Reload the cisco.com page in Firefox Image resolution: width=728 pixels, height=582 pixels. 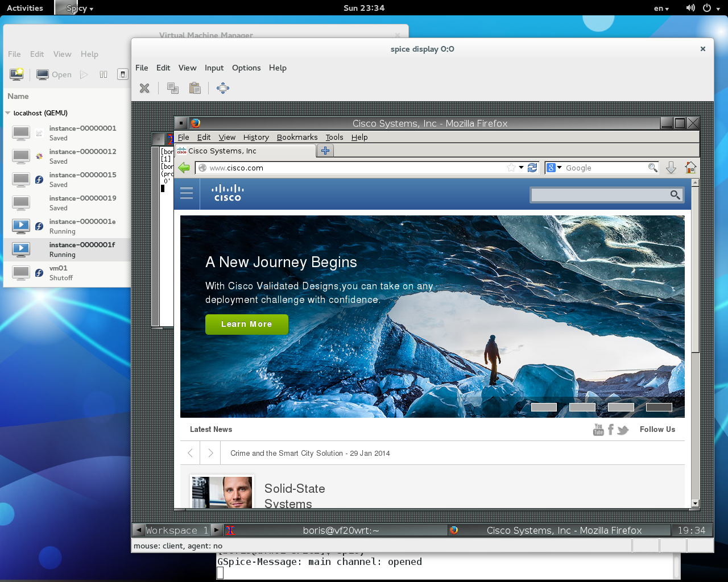(532, 167)
